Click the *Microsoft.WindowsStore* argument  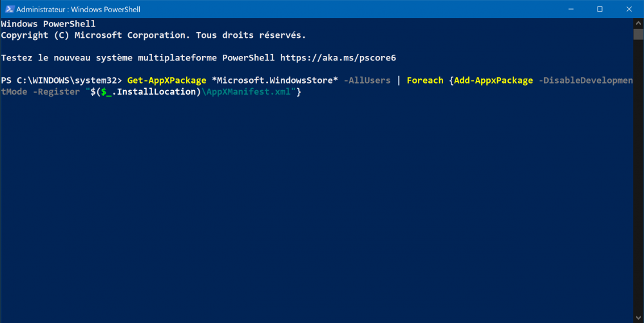pyautogui.click(x=275, y=80)
